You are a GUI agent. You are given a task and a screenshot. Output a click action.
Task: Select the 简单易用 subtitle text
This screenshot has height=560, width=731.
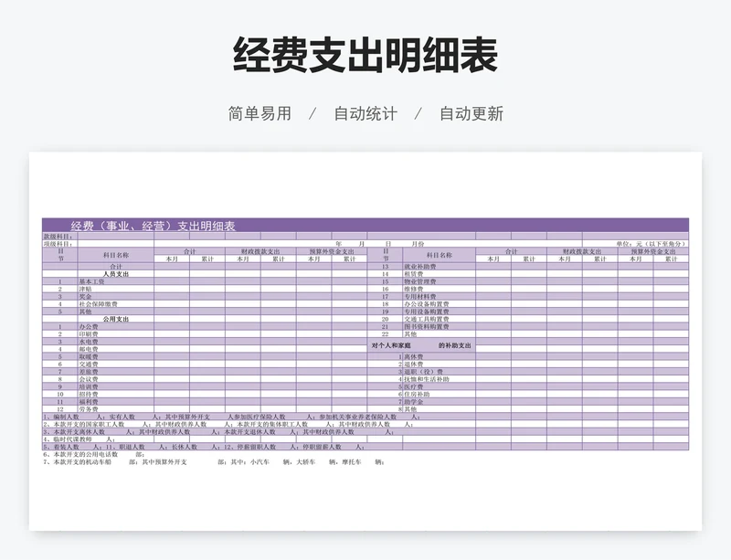tap(260, 114)
